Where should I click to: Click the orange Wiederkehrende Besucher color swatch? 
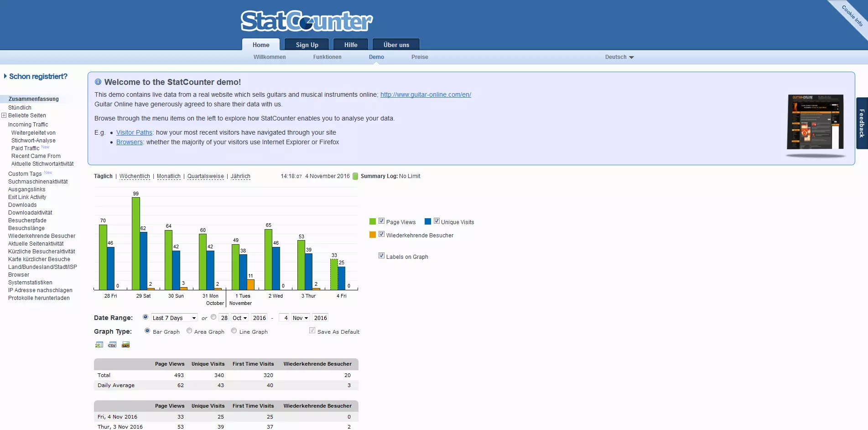pyautogui.click(x=373, y=235)
